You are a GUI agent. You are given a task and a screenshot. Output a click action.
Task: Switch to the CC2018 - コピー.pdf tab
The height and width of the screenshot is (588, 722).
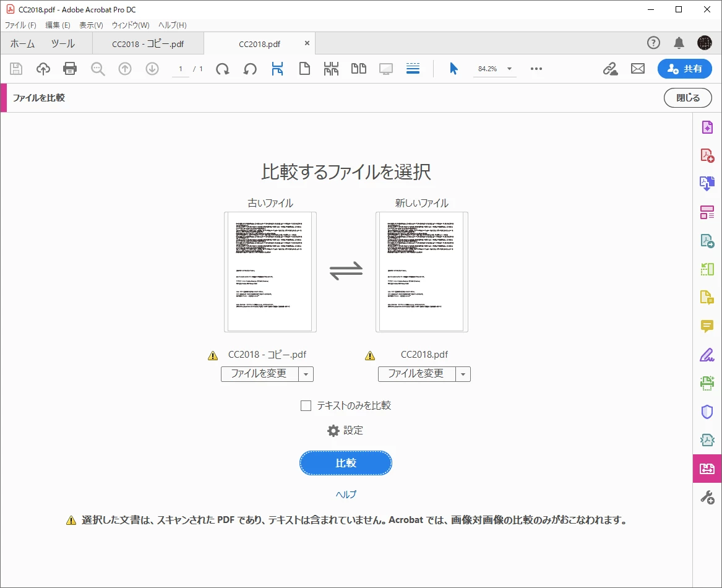[x=148, y=44]
